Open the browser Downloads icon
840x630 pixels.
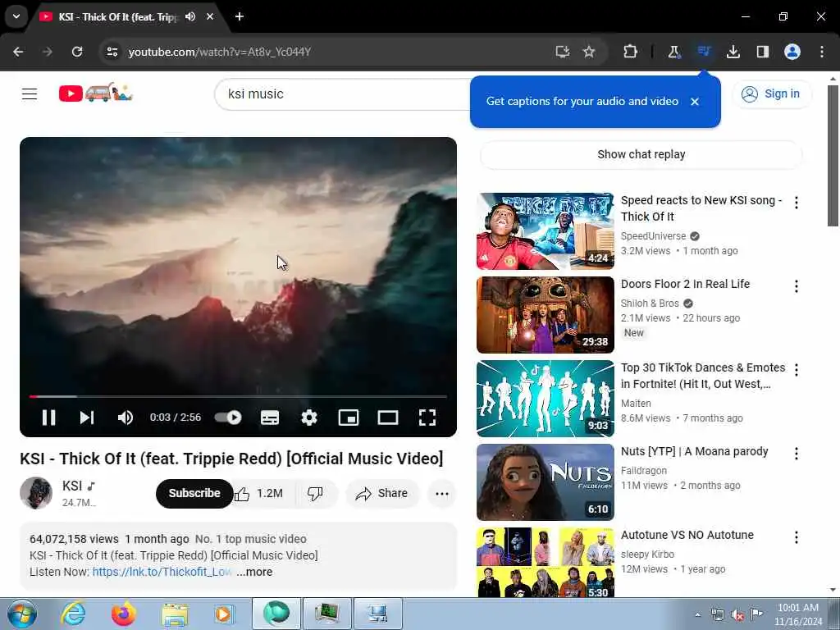tap(733, 52)
